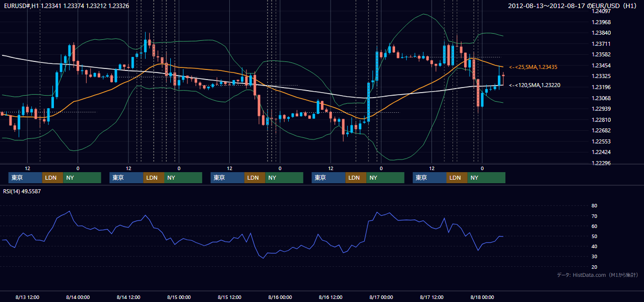Click price axis value 1.23196
Image resolution: width=644 pixels, height=302 pixels.
(x=601, y=87)
